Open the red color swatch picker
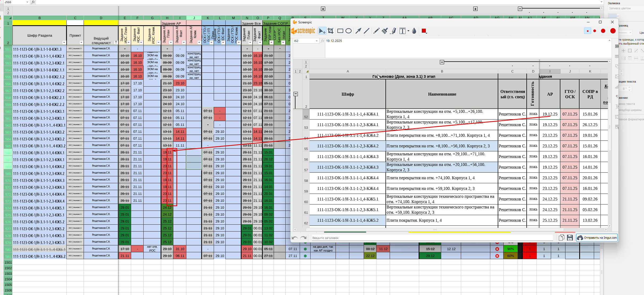Screen dimensions: 644x295 [x=424, y=31]
